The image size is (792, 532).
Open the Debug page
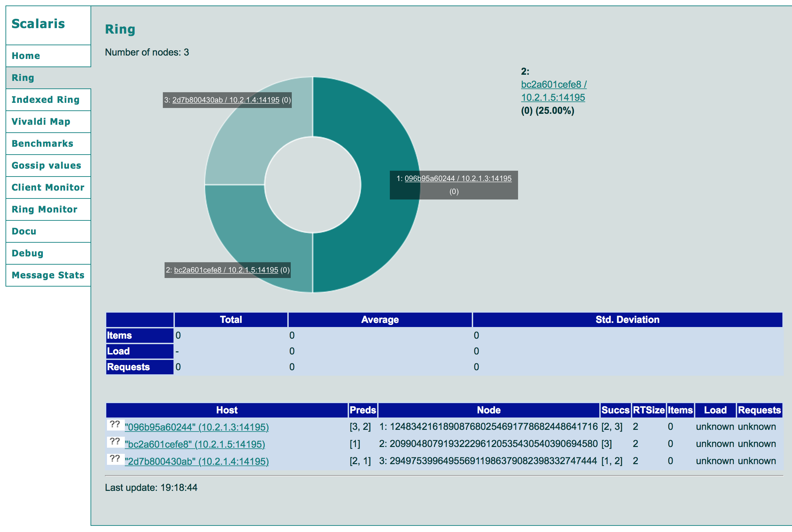click(27, 253)
